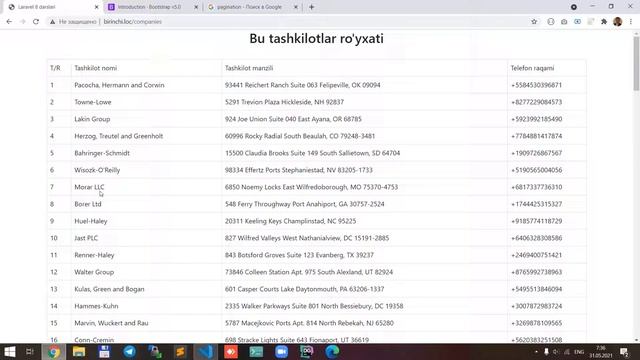Click the 'Tashkilot nomi' column header
The width and height of the screenshot is (640, 360).
96,68
